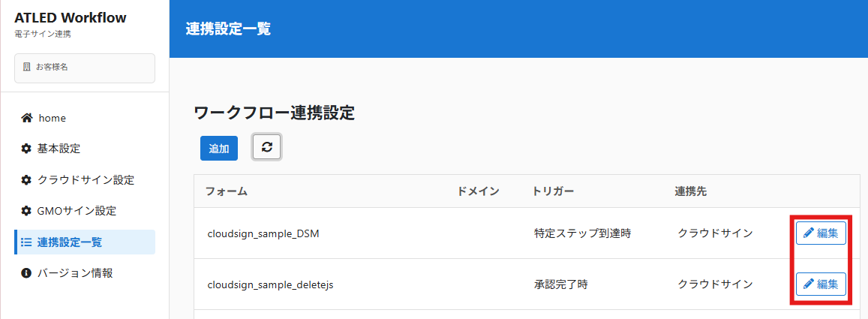This screenshot has width=868, height=319.
Task: Select 連携設定一覧 in the sidebar
Action: pos(85,242)
